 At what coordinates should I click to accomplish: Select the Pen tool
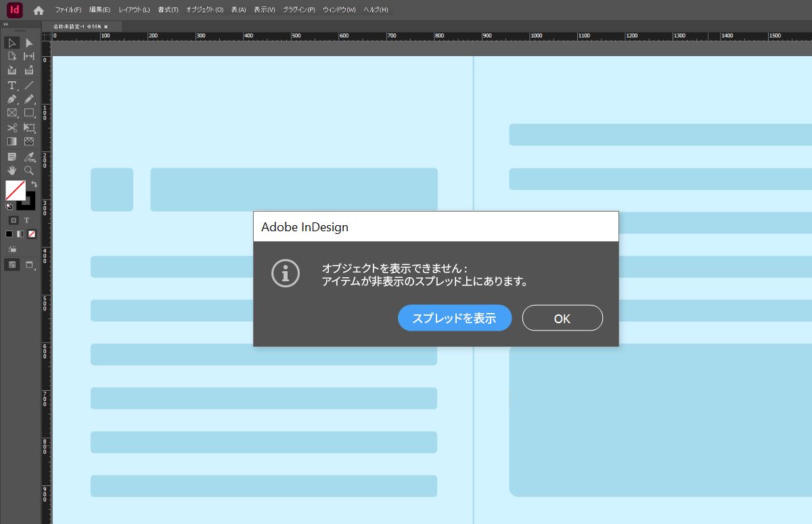12,99
